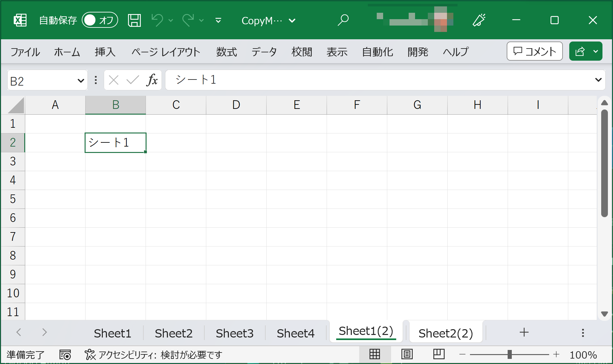Expand the Share button dropdown arrow
This screenshot has width=613, height=364.
(x=596, y=51)
